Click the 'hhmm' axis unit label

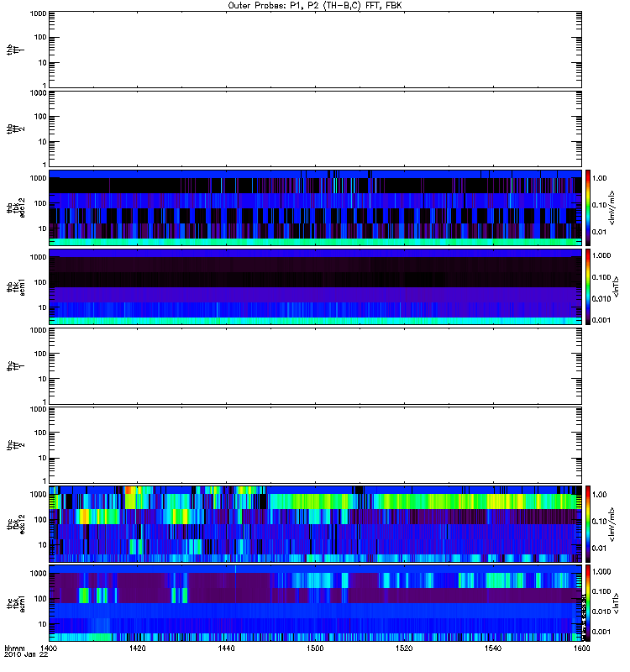(14, 648)
